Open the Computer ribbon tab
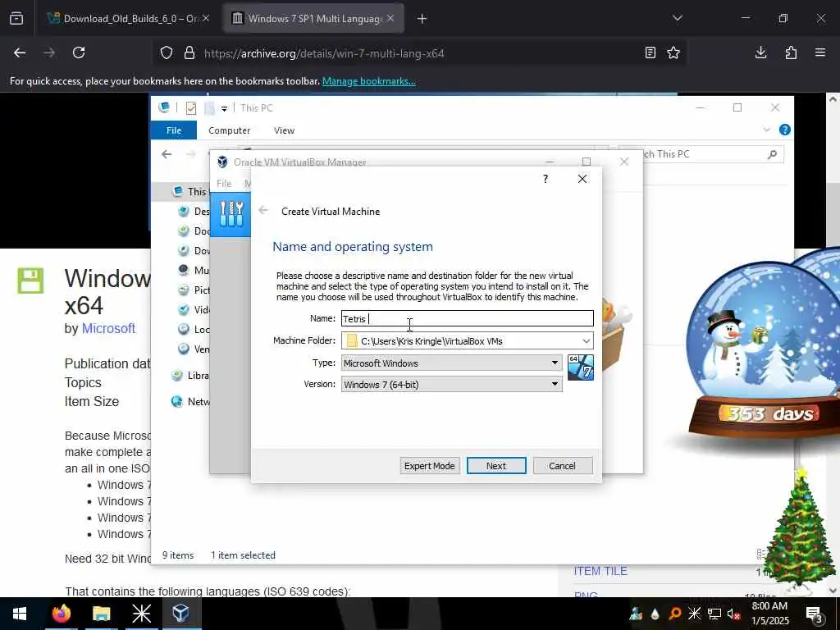The image size is (840, 630). tap(230, 130)
